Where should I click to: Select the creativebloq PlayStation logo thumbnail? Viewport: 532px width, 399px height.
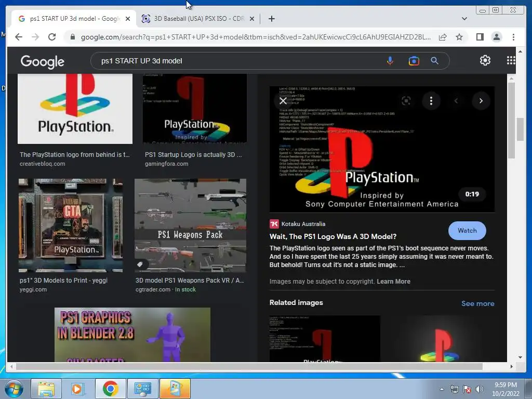(75, 109)
